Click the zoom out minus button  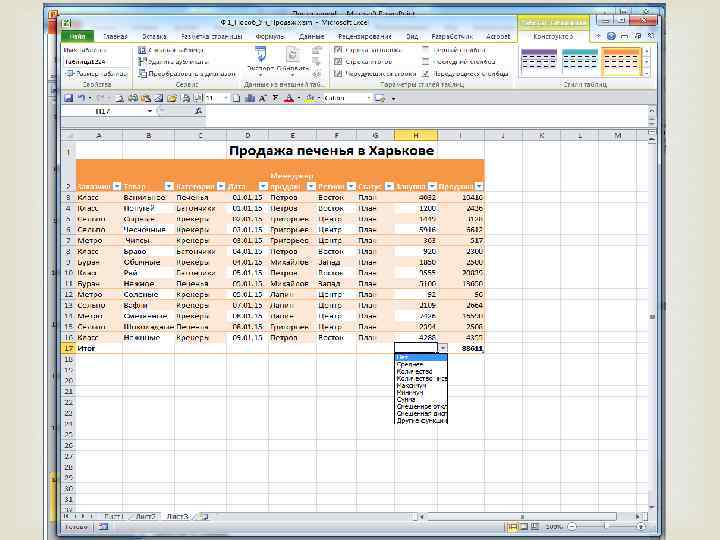pos(572,527)
